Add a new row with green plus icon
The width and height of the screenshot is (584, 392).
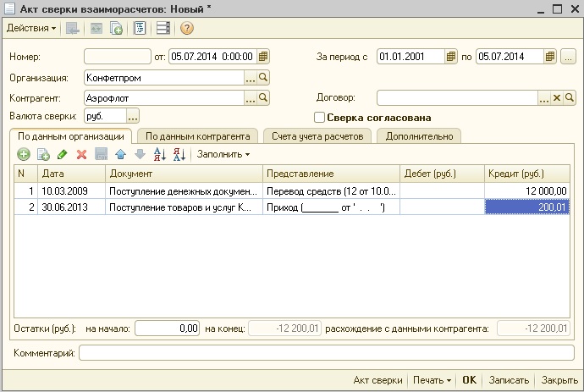coord(24,154)
